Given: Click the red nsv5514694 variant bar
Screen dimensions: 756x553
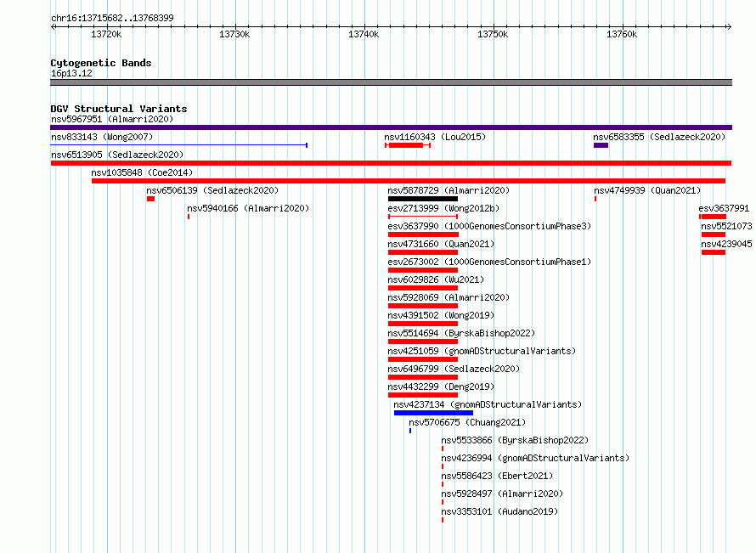Looking at the screenshot, I should (423, 341).
